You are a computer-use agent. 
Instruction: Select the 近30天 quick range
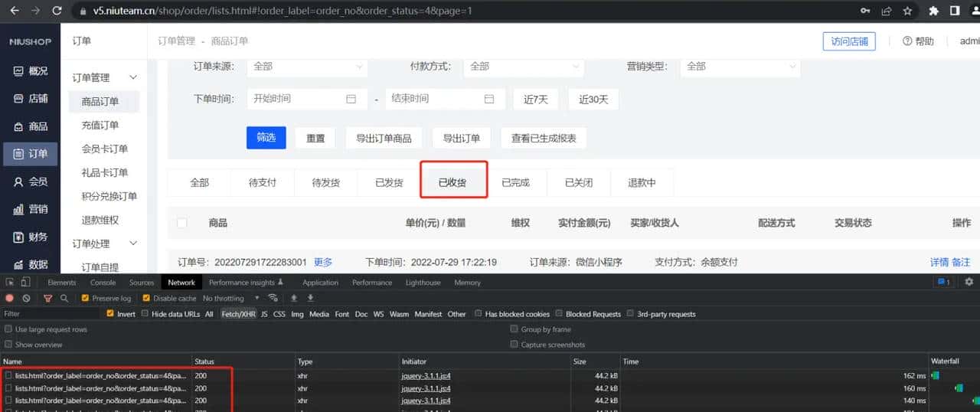tap(593, 99)
